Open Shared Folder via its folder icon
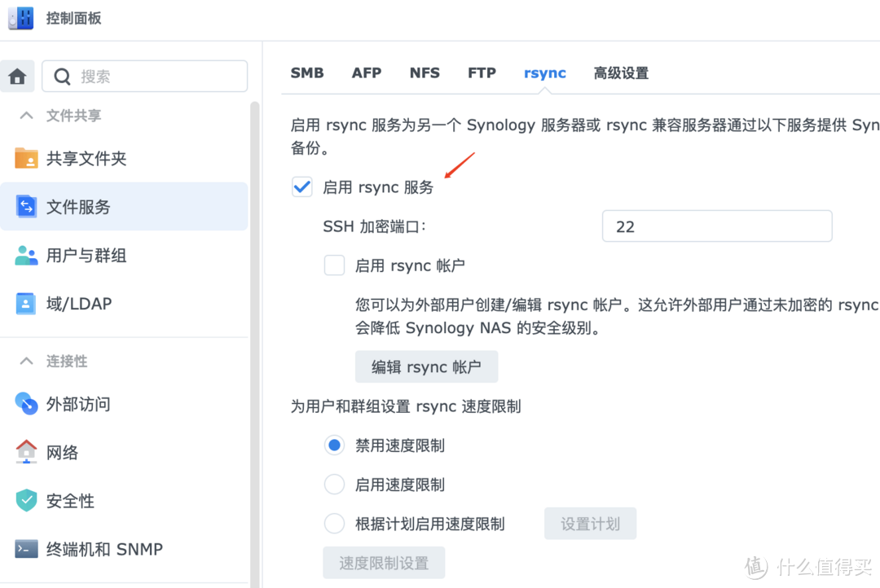The image size is (880, 588). (x=26, y=158)
